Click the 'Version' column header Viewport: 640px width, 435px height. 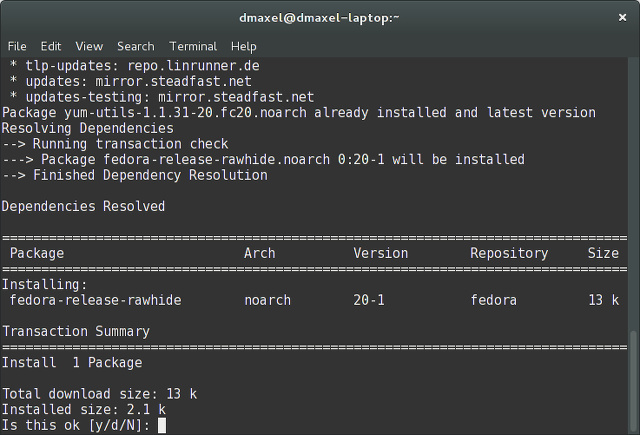[381, 253]
